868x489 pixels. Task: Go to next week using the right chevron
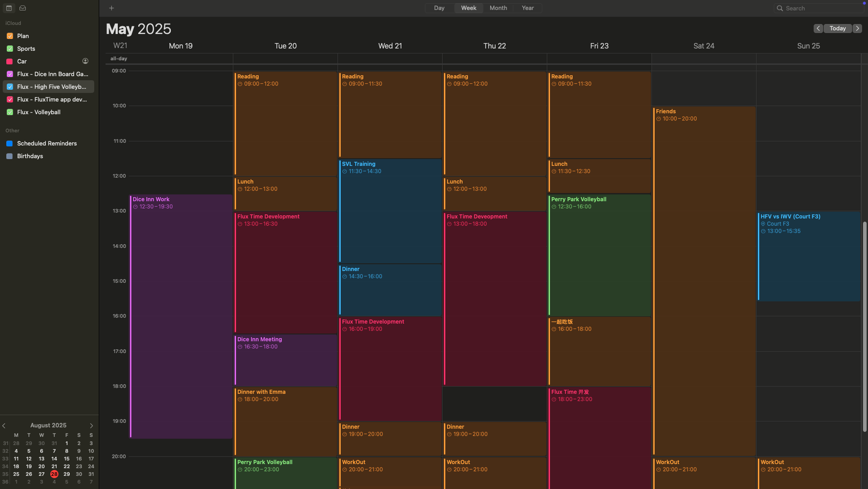858,28
